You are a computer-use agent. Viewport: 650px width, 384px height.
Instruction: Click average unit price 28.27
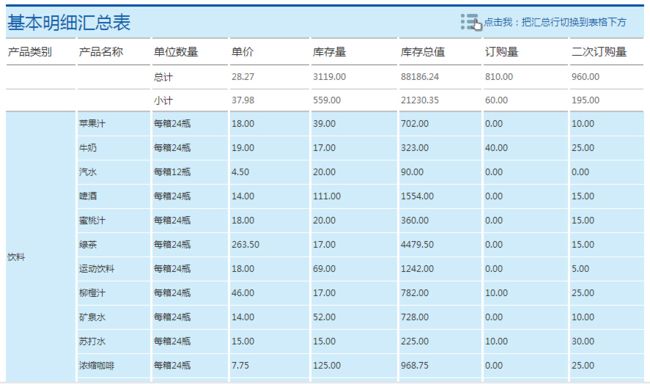click(x=243, y=77)
